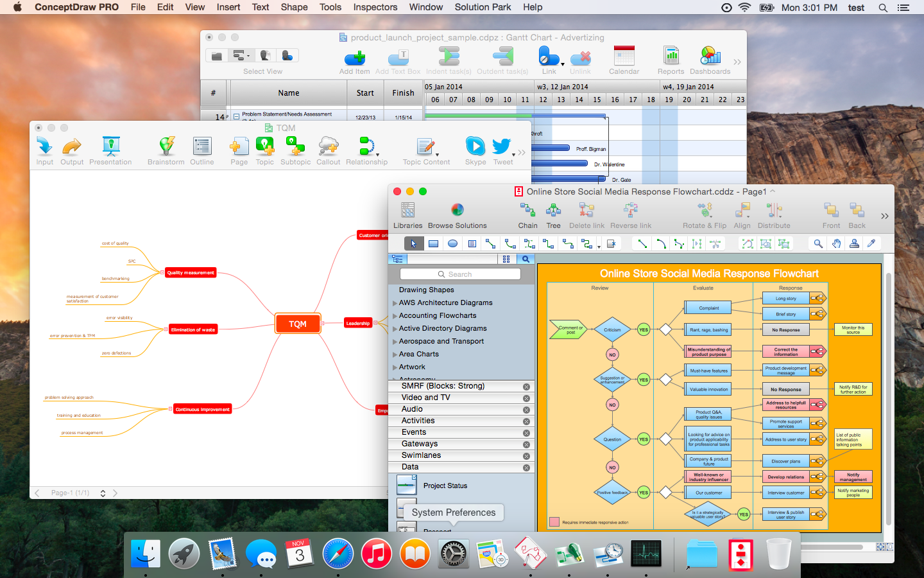Select the text box tool

coord(472,243)
